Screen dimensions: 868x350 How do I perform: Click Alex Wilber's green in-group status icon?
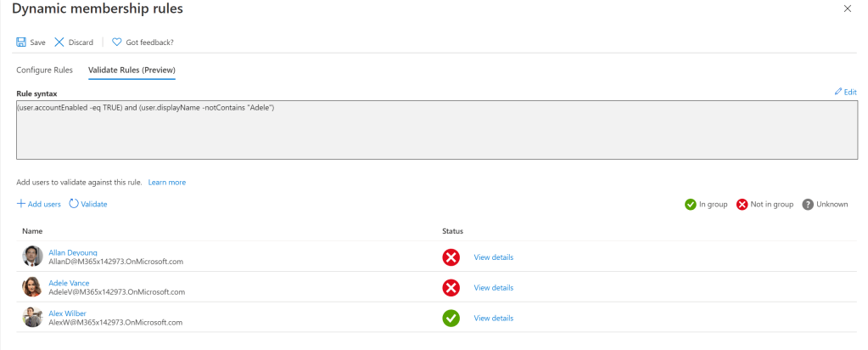point(451,319)
